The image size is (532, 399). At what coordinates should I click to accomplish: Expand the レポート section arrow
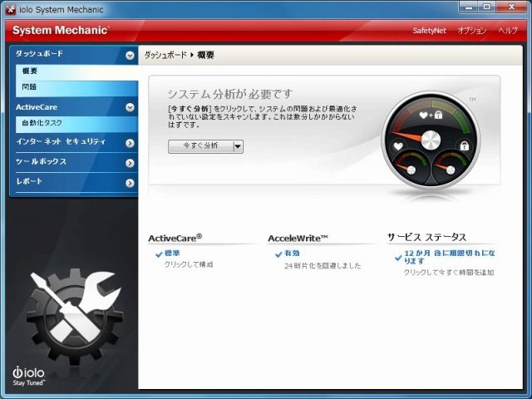click(130, 183)
